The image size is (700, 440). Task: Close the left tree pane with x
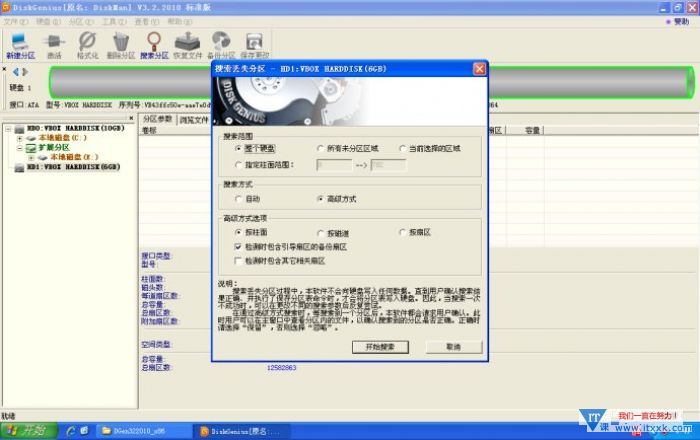(131, 118)
